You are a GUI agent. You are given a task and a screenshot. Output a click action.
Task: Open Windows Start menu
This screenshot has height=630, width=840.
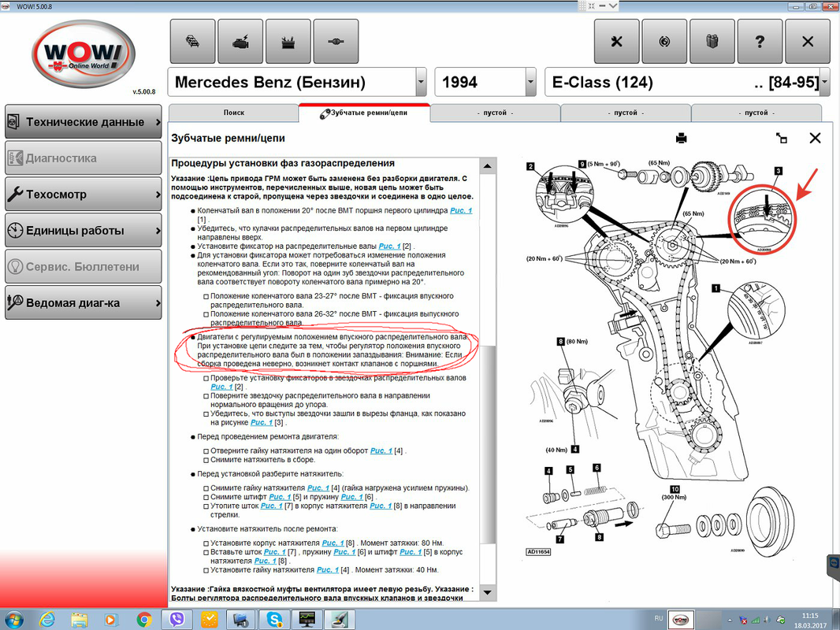coord(13,620)
